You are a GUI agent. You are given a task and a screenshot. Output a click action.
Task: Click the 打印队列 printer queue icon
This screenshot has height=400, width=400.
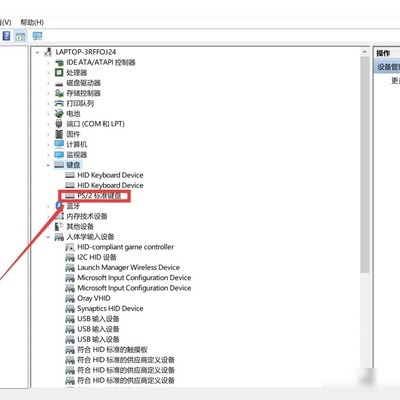pos(59,103)
